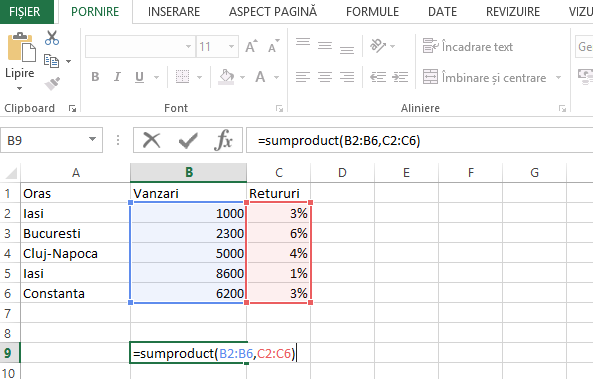
Task: Select cell with 6% returns
Action: (279, 233)
